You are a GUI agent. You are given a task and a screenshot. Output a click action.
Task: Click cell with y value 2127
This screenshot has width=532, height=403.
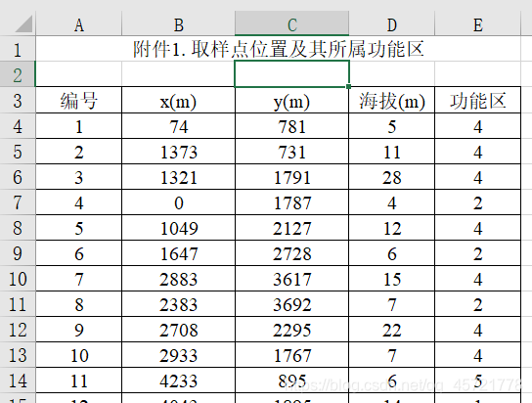[291, 227]
